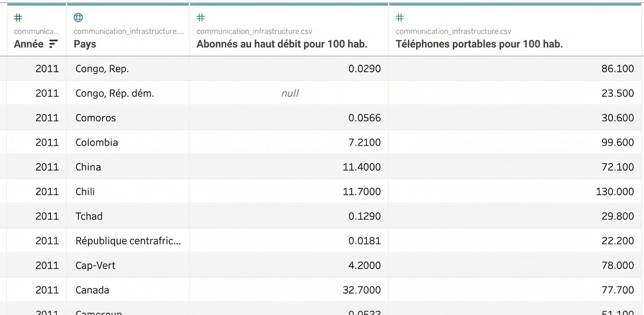Click the source label above Téléphones portables
644x315 pixels.
coord(453,31)
